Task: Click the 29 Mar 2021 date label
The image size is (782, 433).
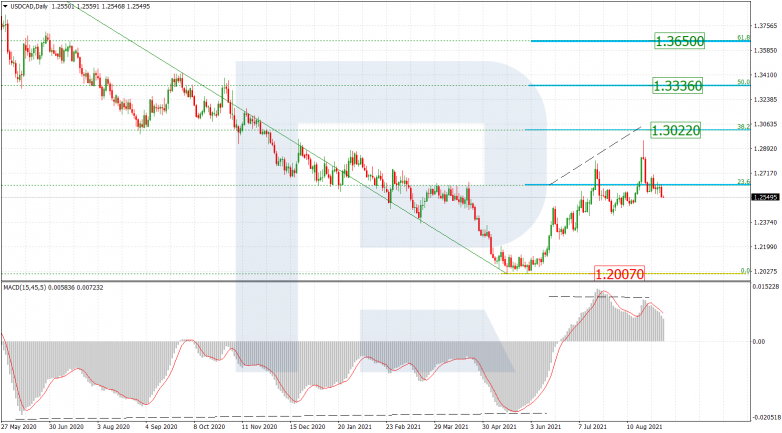Action: pos(451,427)
